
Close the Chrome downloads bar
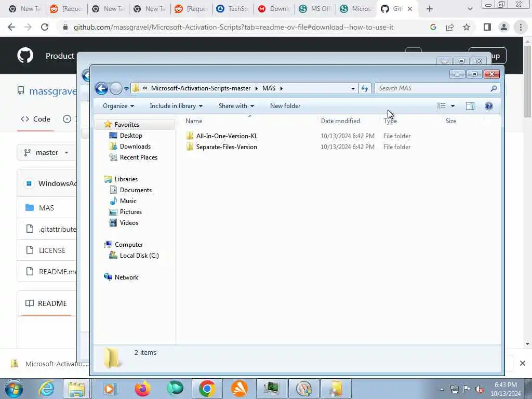(x=523, y=363)
